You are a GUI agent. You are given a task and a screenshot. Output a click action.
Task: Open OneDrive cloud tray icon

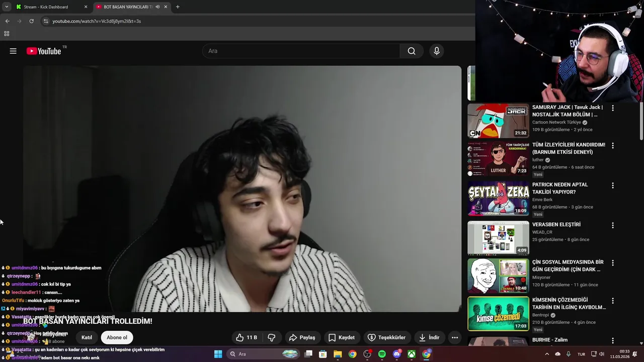pos(557,354)
